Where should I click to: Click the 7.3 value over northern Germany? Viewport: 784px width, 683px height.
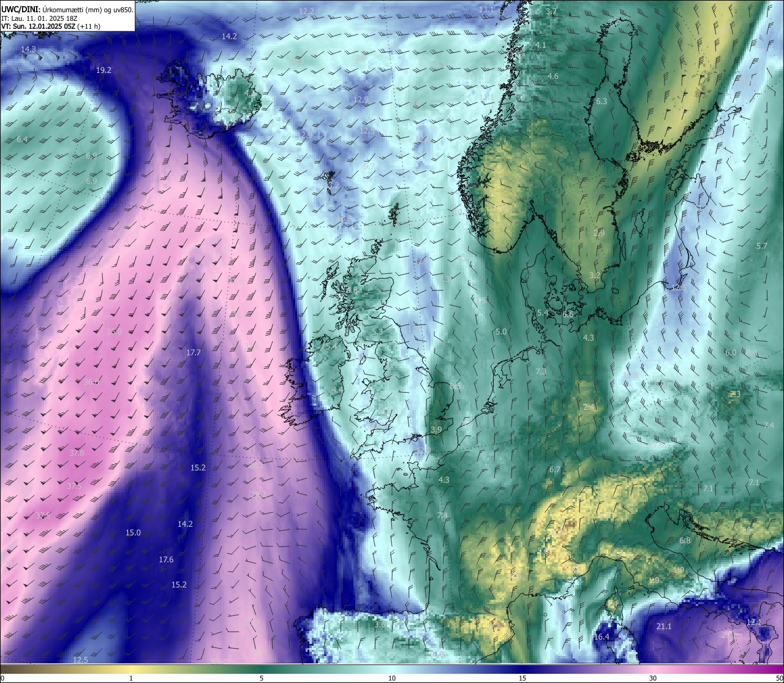pos(541,371)
